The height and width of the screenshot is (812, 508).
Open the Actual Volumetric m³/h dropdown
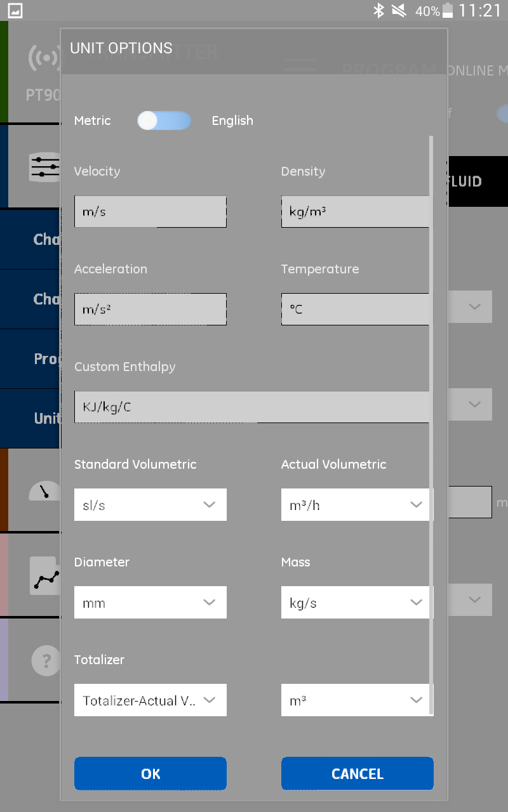pyautogui.click(x=357, y=505)
